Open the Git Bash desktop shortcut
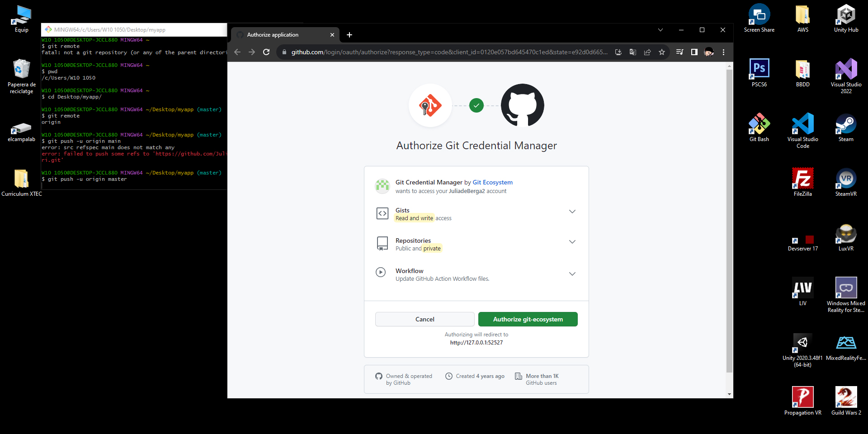 coord(759,127)
